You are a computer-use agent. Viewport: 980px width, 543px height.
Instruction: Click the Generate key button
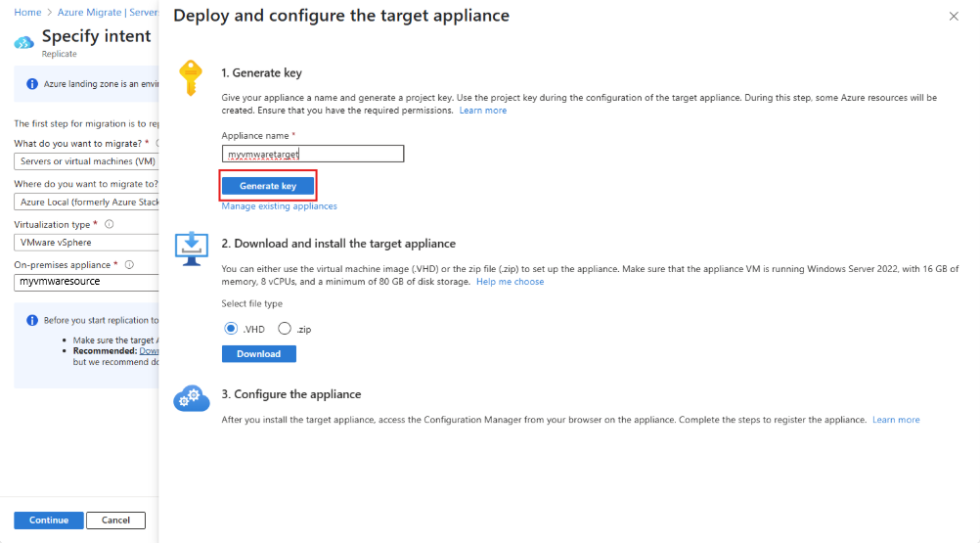[x=268, y=186]
